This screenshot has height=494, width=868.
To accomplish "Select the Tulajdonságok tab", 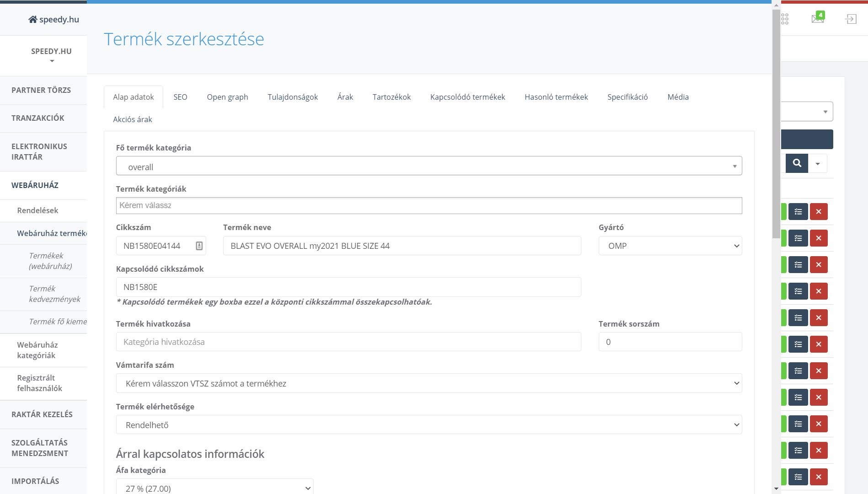I will (293, 97).
